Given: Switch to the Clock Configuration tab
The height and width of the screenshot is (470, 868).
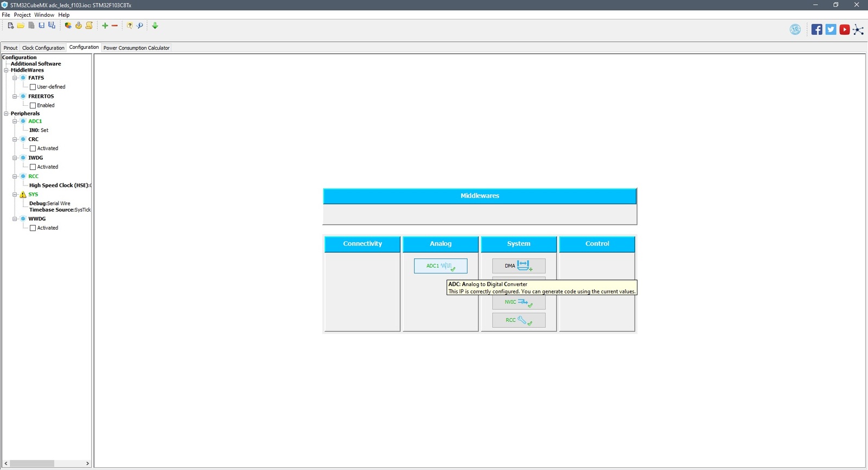Looking at the screenshot, I should (43, 48).
